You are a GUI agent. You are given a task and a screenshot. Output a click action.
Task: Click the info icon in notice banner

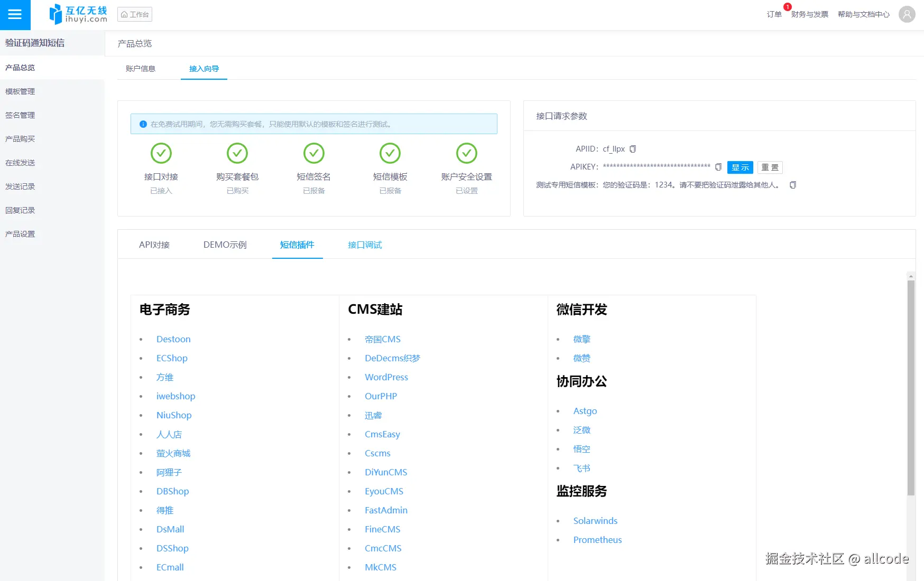[x=143, y=124]
